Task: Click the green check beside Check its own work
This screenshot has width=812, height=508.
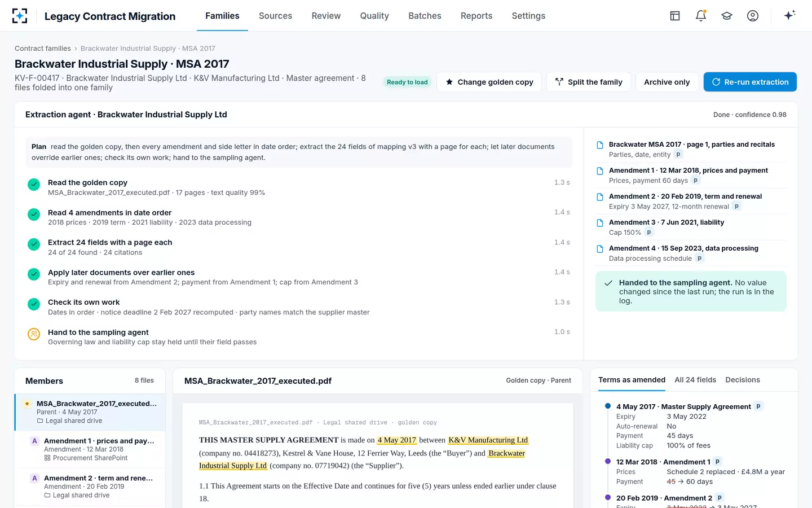Action: tap(34, 304)
